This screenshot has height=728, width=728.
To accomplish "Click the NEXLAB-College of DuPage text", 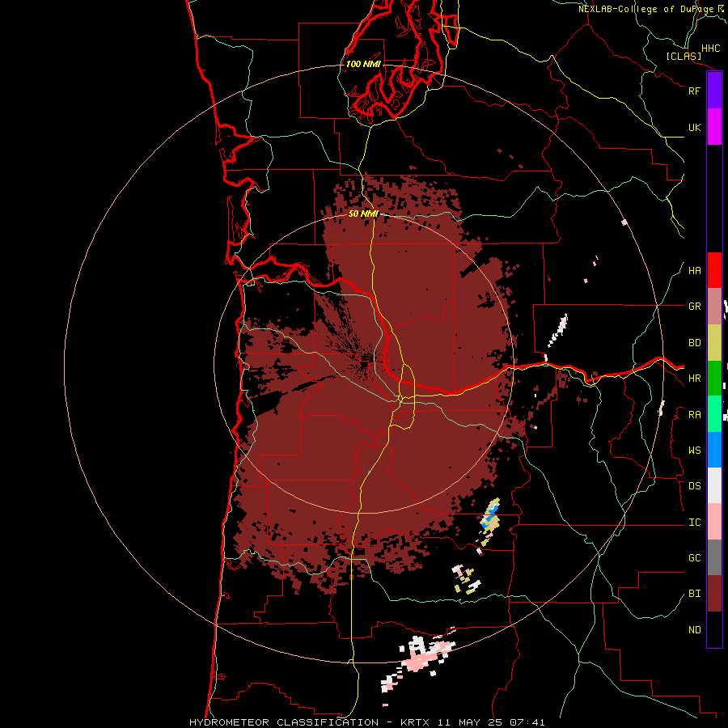I will point(645,9).
